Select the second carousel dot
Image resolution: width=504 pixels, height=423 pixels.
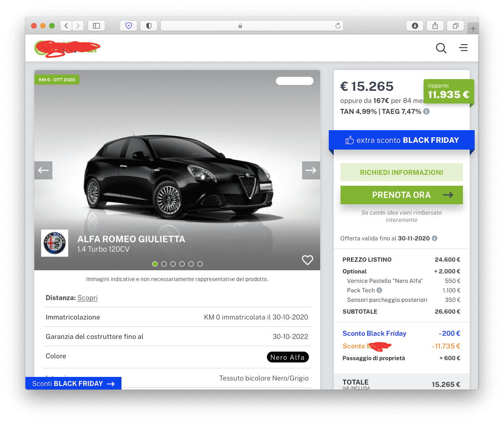pyautogui.click(x=164, y=264)
